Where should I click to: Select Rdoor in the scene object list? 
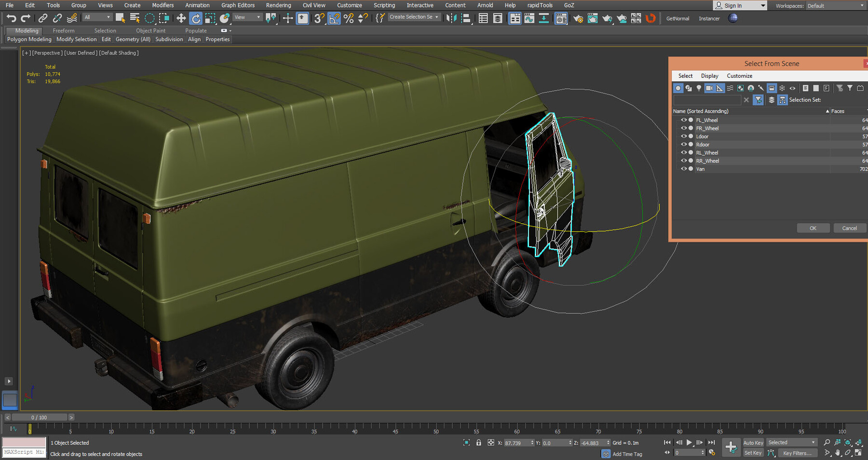(703, 144)
